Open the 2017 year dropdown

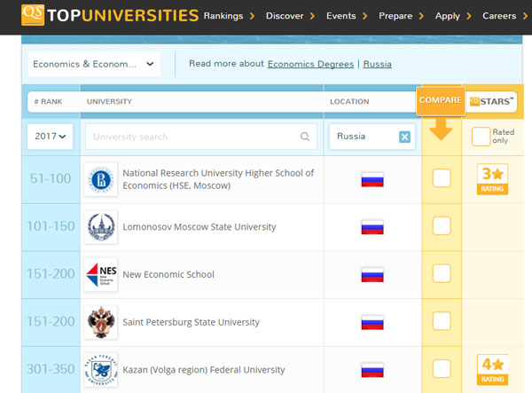(x=51, y=137)
